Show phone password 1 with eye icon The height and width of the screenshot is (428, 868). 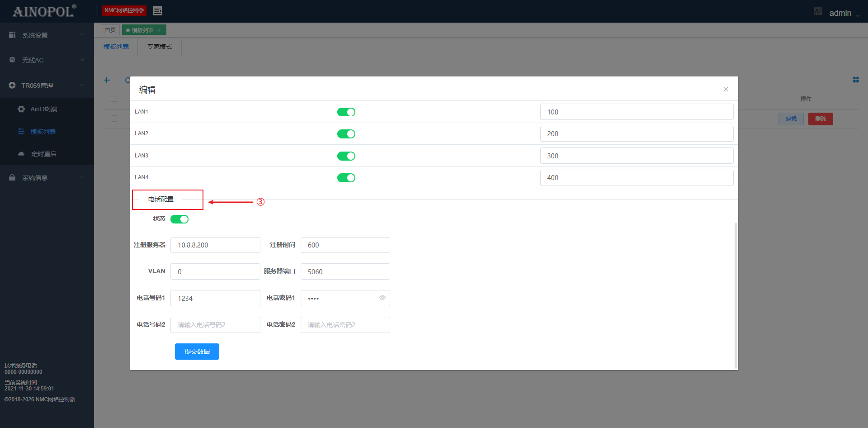click(382, 298)
